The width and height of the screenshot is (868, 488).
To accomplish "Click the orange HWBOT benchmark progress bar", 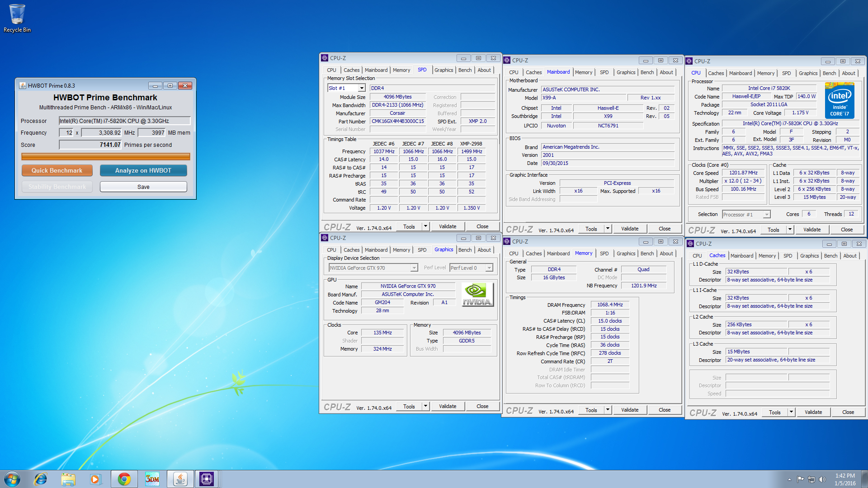I will tap(106, 156).
